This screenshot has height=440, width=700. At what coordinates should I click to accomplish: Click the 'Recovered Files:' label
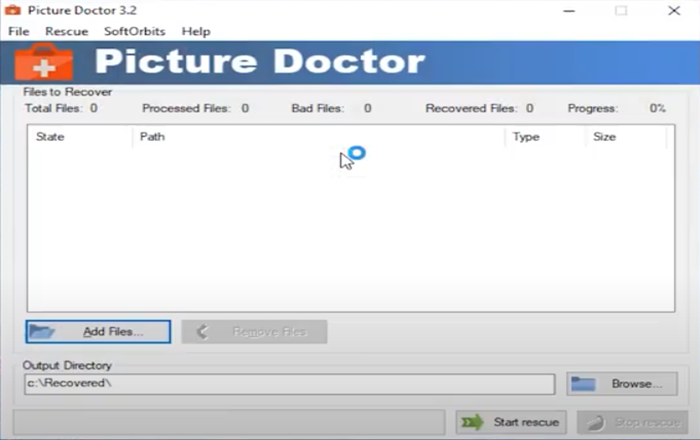(x=471, y=108)
